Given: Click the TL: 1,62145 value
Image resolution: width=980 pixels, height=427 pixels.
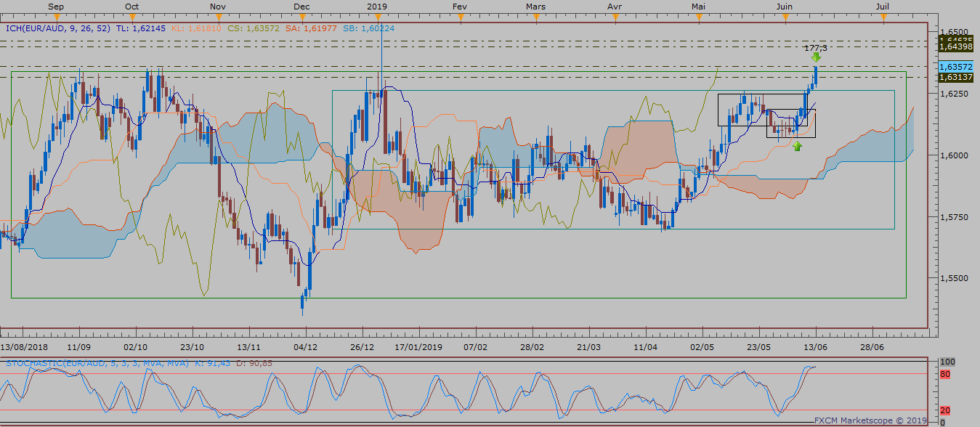Looking at the screenshot, I should [x=141, y=28].
